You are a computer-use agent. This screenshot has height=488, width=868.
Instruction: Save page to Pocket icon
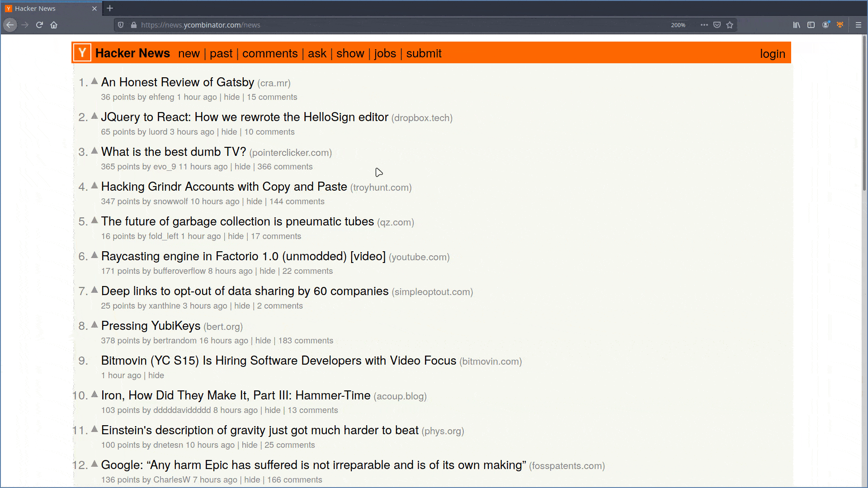click(717, 25)
